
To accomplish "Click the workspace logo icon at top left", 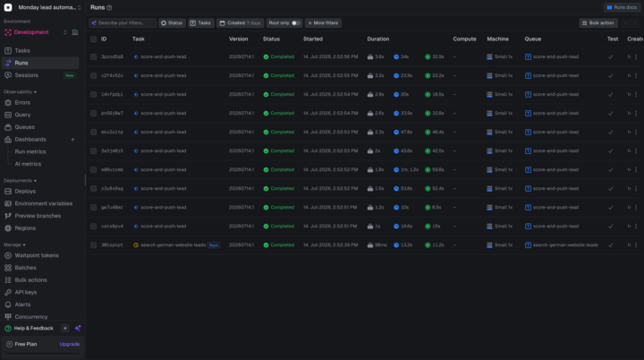I will [8, 7].
